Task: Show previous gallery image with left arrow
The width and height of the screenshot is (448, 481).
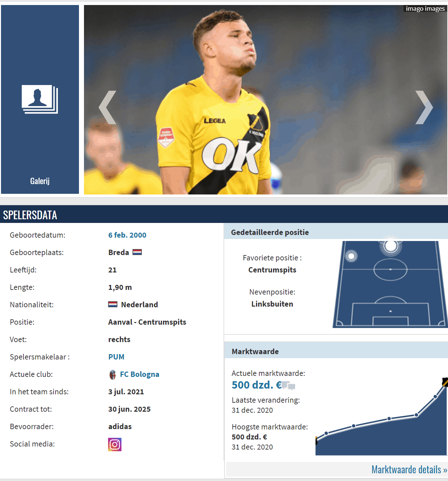Action: pyautogui.click(x=107, y=107)
